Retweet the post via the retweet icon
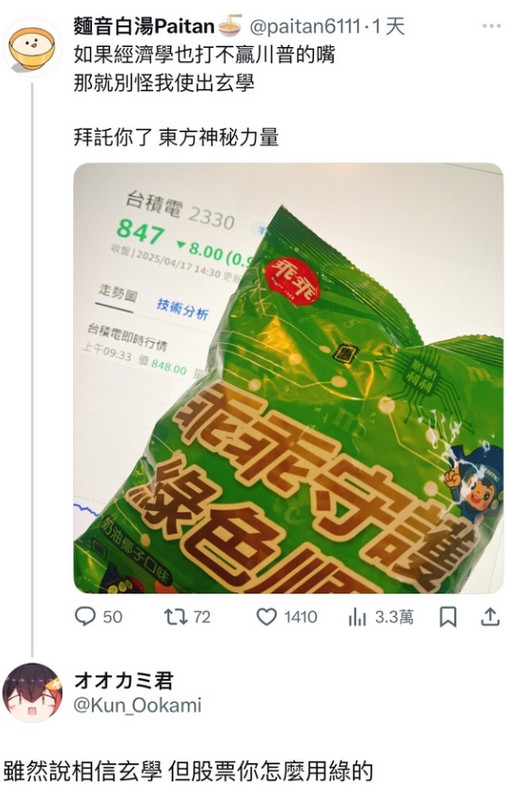514x800 pixels. pos(176,616)
